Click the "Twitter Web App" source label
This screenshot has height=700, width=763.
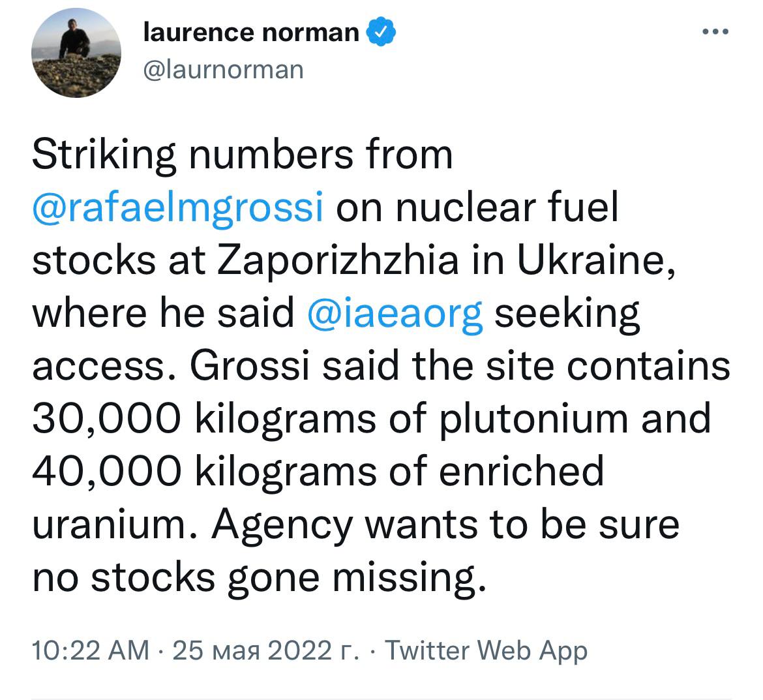tap(486, 650)
